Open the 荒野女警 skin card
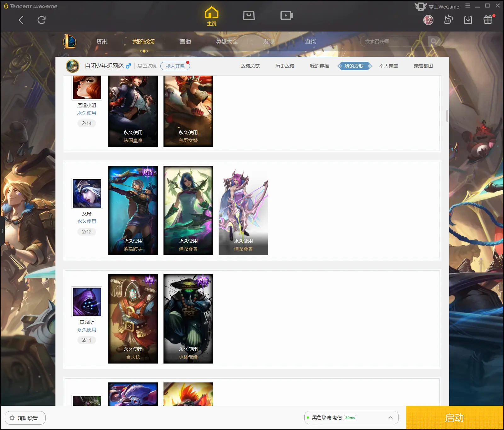The width and height of the screenshot is (504, 430). [x=188, y=111]
